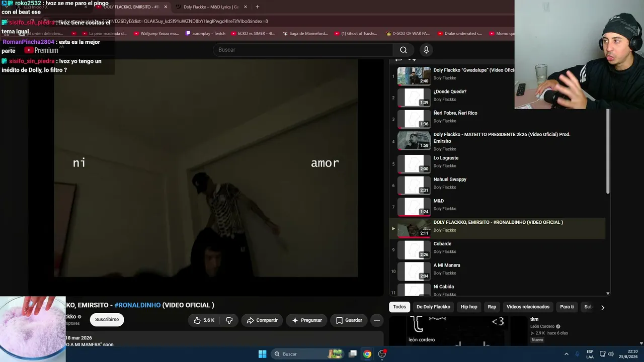Open the Windows Start menu
644x362 pixels.
coord(262,354)
